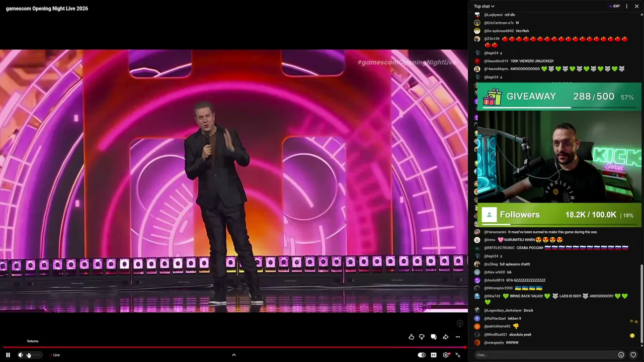Open the comments icon under the video

(x=434, y=337)
